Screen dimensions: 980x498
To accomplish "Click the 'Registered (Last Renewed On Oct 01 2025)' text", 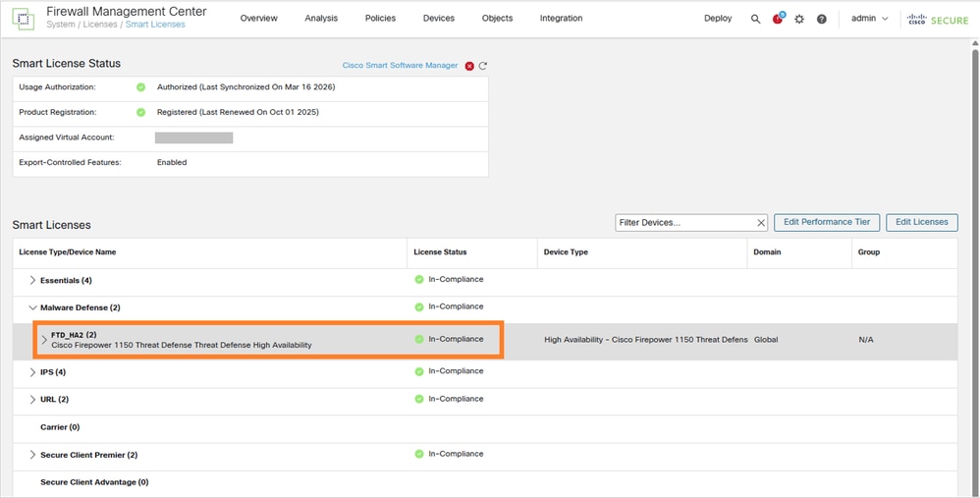I will 238,113.
